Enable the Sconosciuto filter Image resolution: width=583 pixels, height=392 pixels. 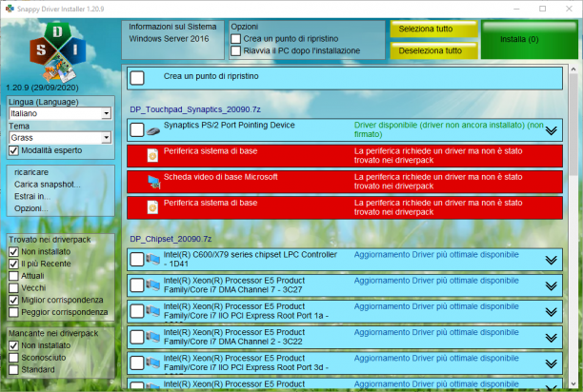[x=13, y=358]
